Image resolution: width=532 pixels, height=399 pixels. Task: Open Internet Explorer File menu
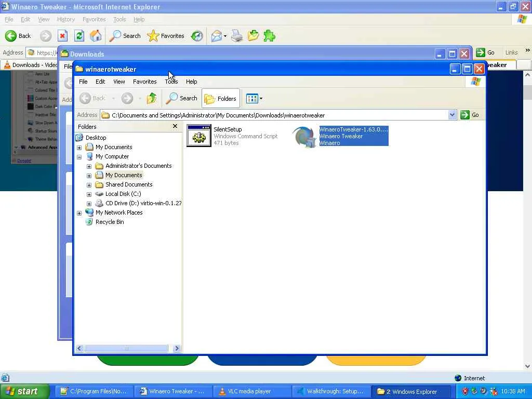tap(9, 19)
